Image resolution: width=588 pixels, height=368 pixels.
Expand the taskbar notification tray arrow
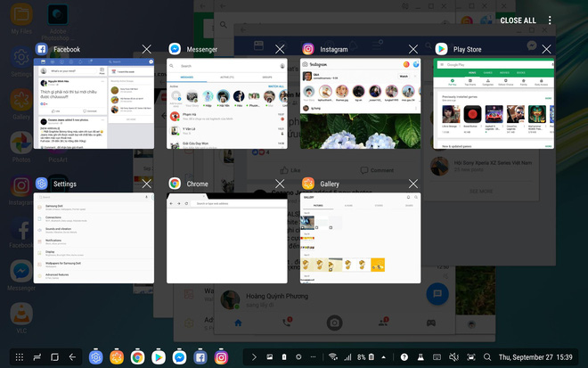254,356
